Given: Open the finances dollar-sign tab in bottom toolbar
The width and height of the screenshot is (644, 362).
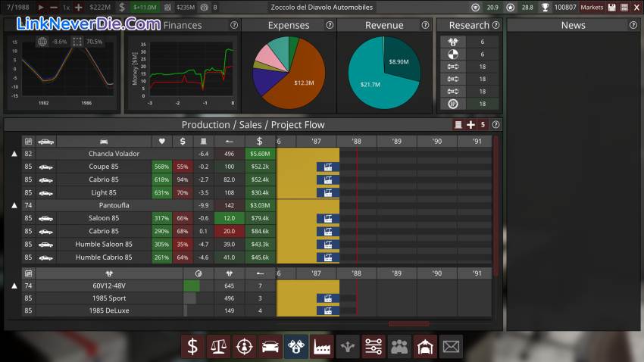Looking at the screenshot, I should point(192,347).
